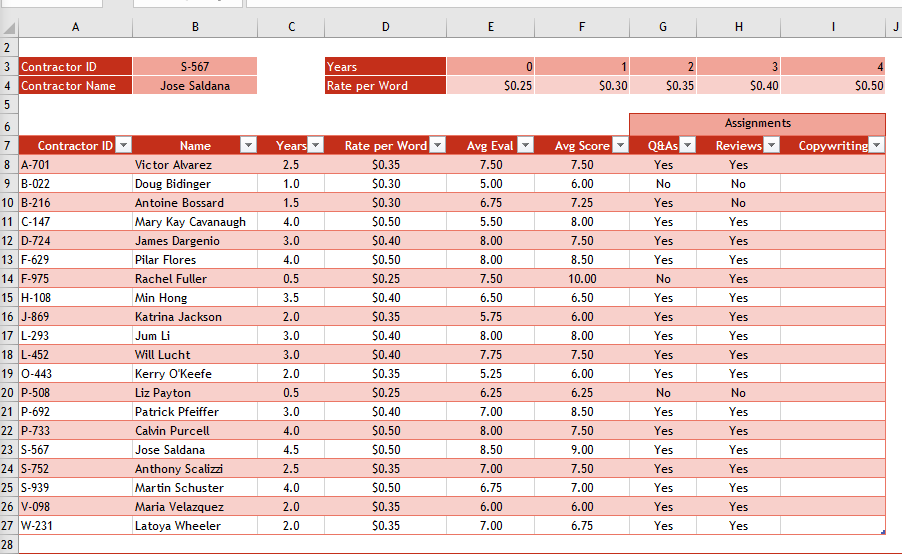Select the Kerry O'Keefe name cell

195,373
